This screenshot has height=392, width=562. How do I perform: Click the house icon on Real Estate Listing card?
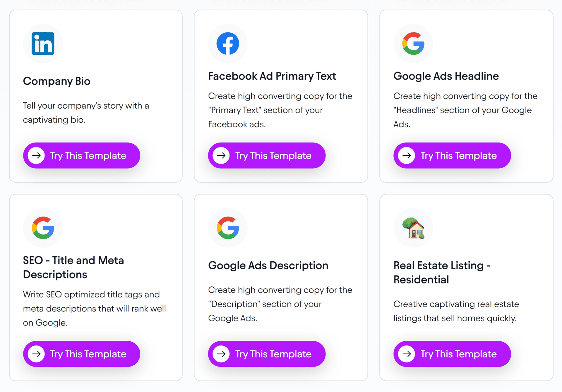click(x=413, y=228)
